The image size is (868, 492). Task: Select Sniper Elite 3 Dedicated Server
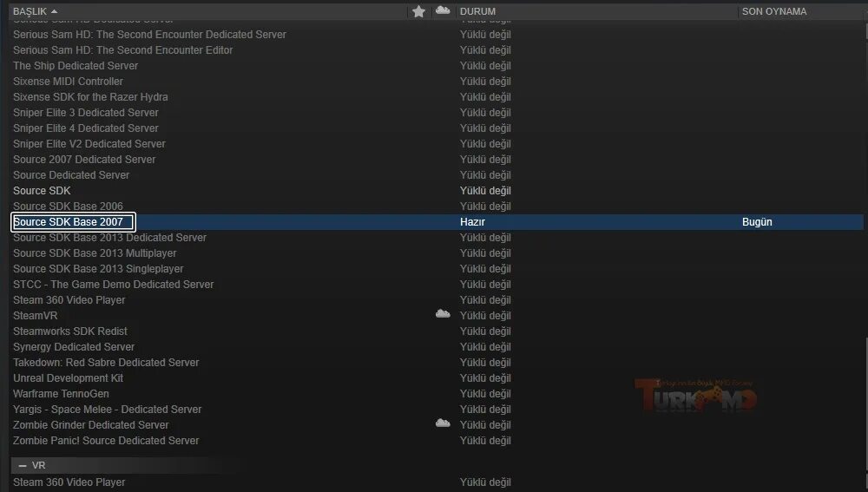(x=86, y=112)
